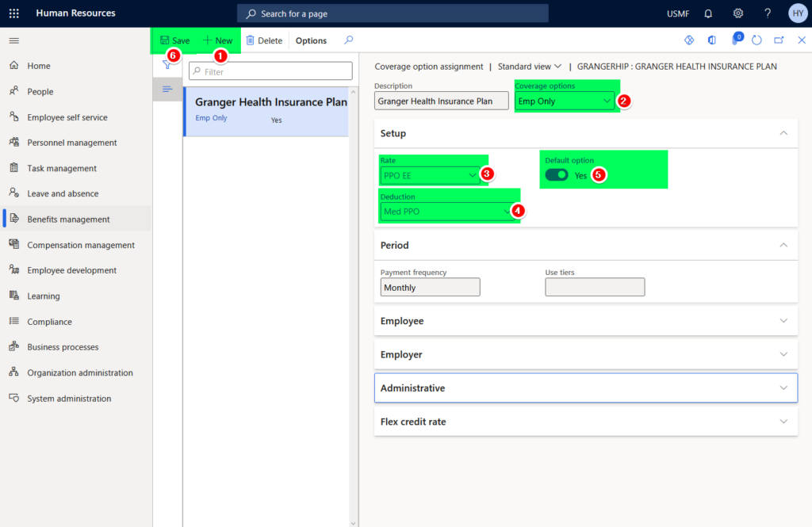Screen dimensions: 812x527
Task: Collapse the Period section
Action: pyautogui.click(x=783, y=245)
